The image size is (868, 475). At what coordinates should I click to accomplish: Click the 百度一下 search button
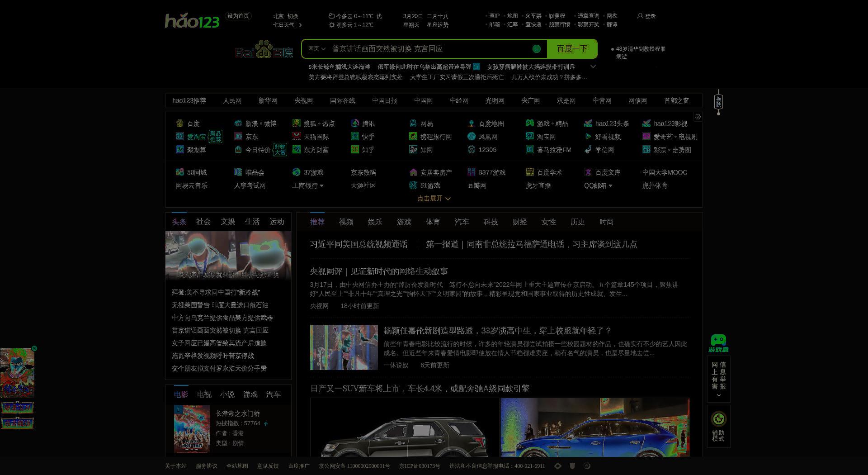click(572, 49)
